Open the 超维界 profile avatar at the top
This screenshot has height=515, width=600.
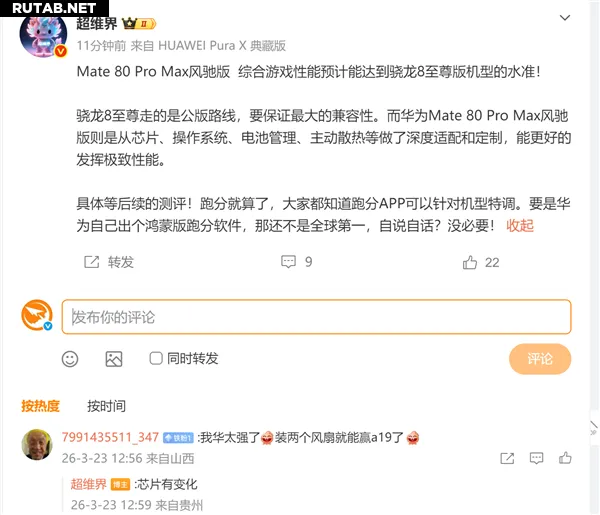pos(43,36)
